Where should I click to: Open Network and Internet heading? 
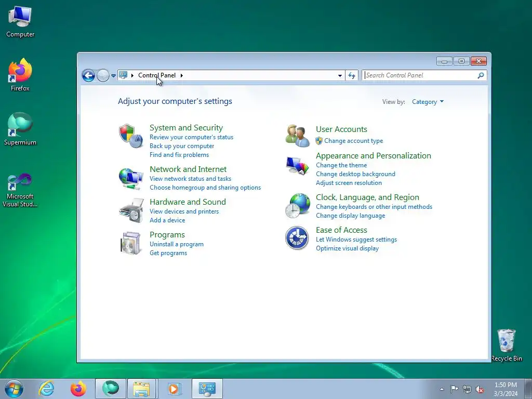[188, 169]
